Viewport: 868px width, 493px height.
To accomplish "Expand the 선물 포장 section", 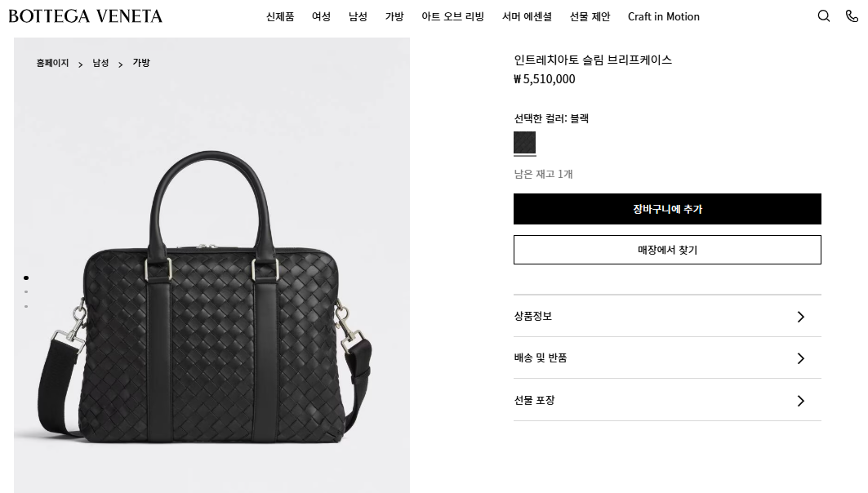I will [667, 400].
